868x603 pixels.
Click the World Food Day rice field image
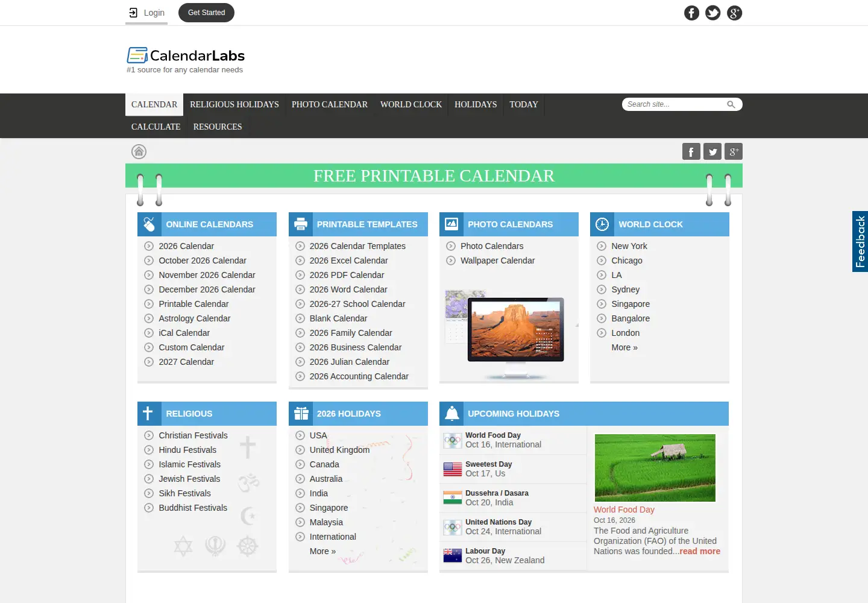click(x=655, y=468)
